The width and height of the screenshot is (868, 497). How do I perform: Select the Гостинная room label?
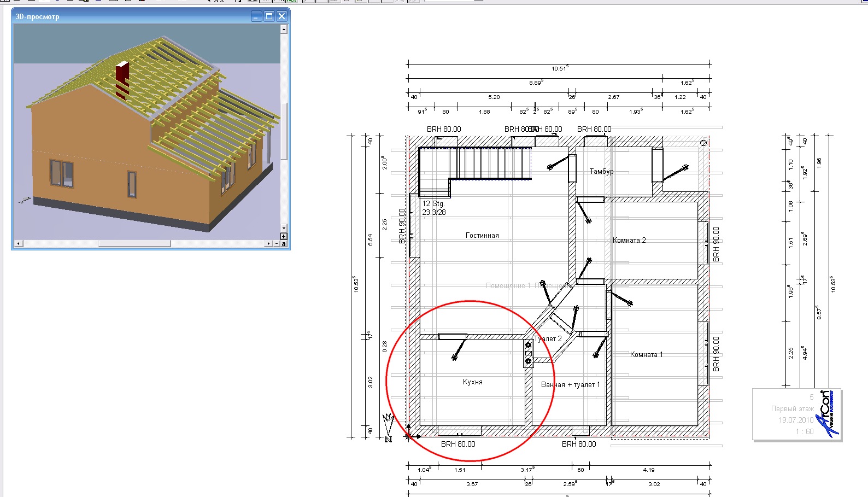pos(482,235)
